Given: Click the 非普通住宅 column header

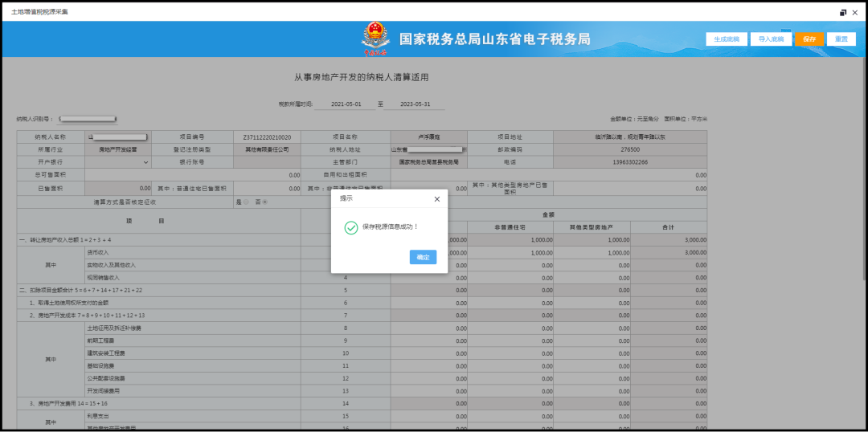Looking at the screenshot, I should pyautogui.click(x=510, y=227).
